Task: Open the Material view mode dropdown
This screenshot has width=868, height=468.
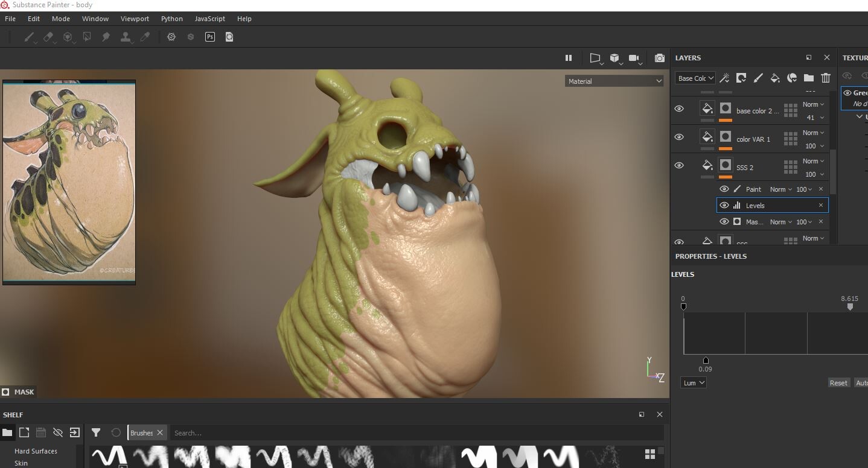Action: point(614,81)
